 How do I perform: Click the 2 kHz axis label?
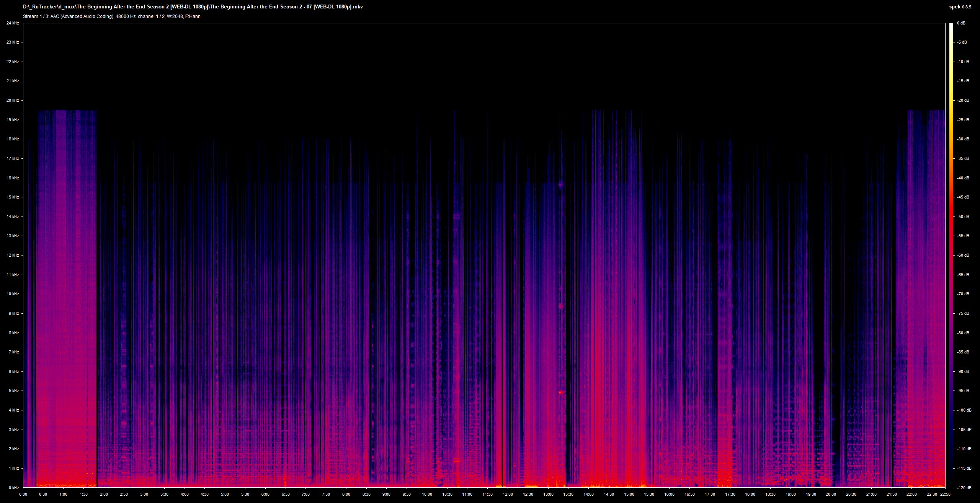14,449
